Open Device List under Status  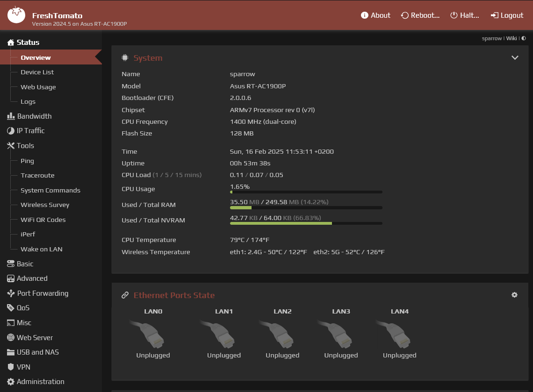[x=37, y=72]
